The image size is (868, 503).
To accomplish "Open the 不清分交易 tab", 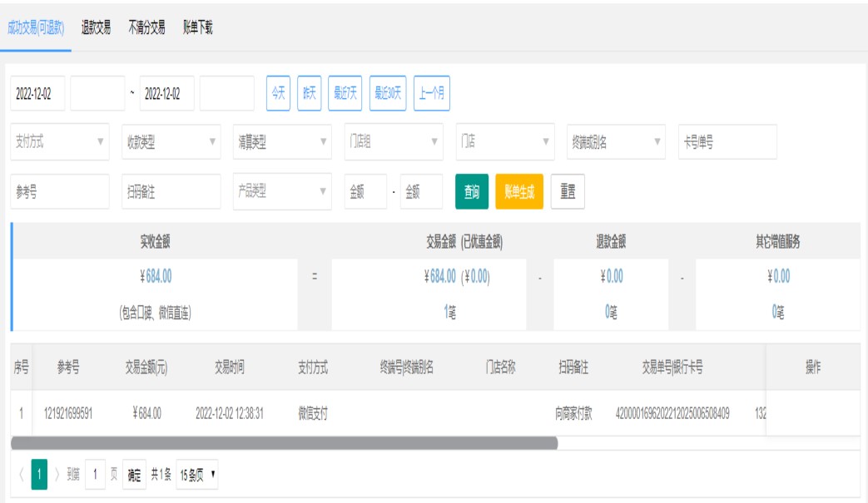I will (x=146, y=27).
